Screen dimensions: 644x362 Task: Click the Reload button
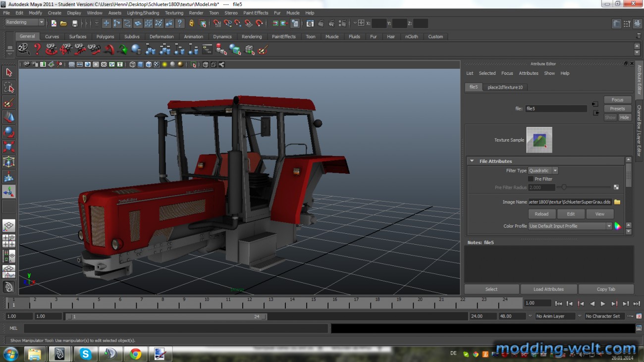[541, 214]
